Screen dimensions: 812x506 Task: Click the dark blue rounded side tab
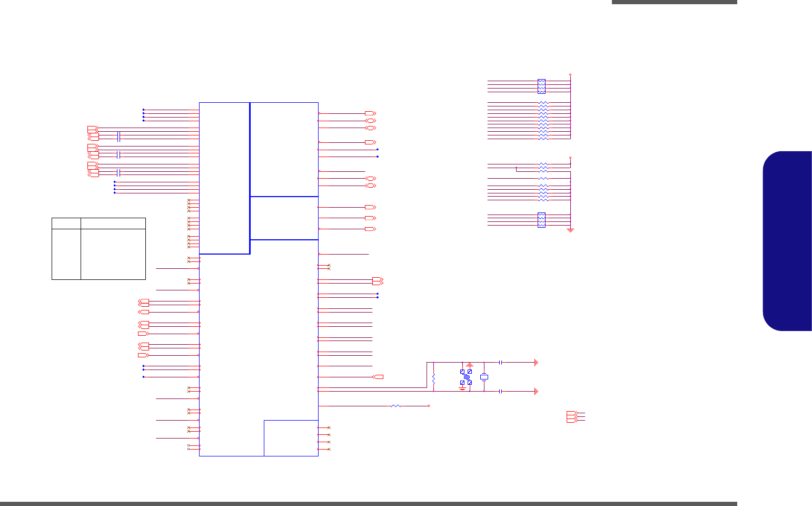787,241
